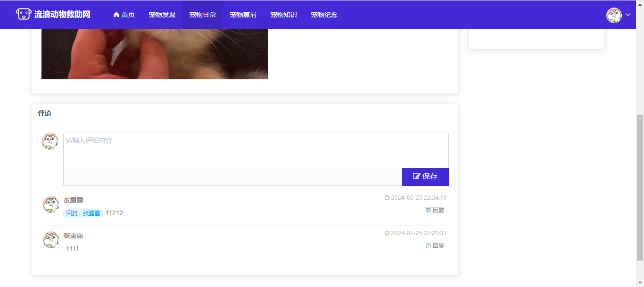This screenshot has height=287, width=644.
Task: Click the user avatar in top-right corner
Action: (x=614, y=15)
